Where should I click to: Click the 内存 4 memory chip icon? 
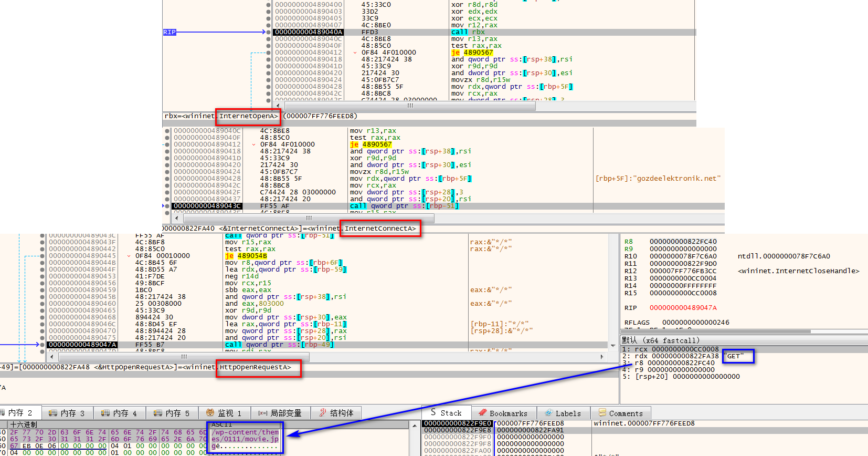[105, 413]
